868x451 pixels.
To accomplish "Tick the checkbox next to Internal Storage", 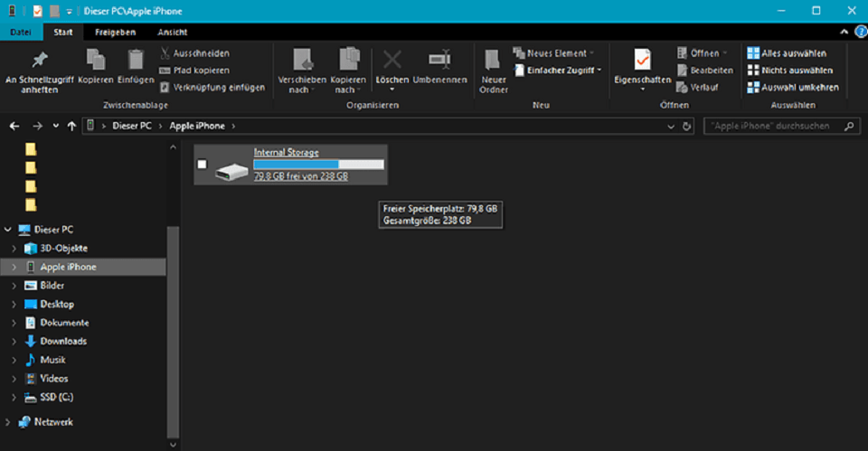I will pos(203,164).
